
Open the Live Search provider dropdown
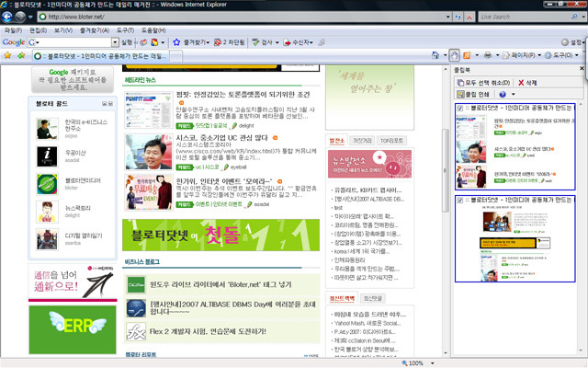point(582,17)
